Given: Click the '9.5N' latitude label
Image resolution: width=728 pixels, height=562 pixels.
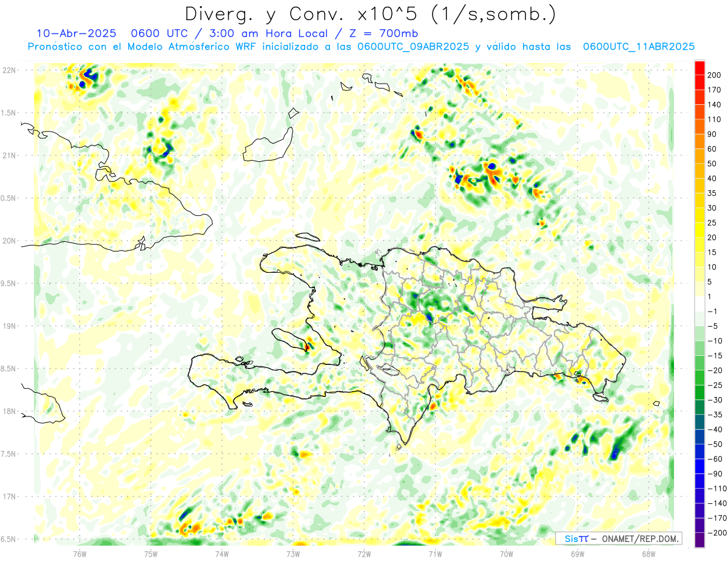Looking at the screenshot, I should pyautogui.click(x=8, y=283).
